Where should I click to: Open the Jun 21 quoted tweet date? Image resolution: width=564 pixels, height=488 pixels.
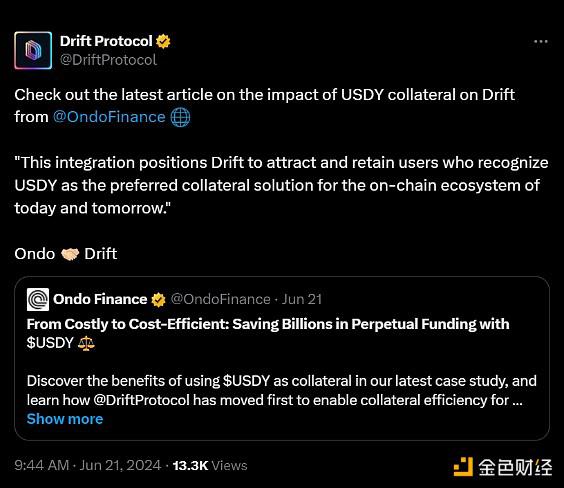coord(302,299)
